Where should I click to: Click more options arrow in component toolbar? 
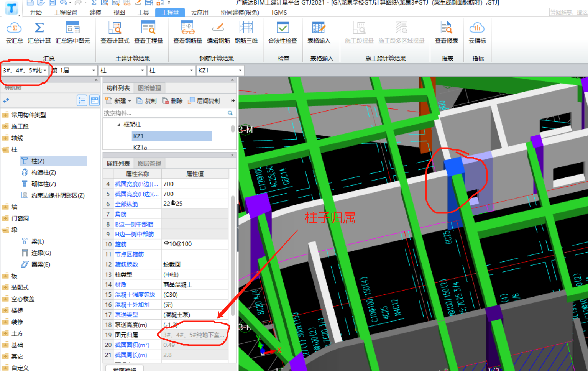233,101
